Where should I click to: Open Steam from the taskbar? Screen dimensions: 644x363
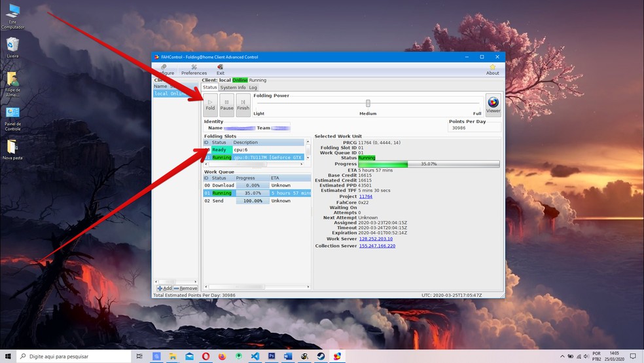[x=321, y=356]
